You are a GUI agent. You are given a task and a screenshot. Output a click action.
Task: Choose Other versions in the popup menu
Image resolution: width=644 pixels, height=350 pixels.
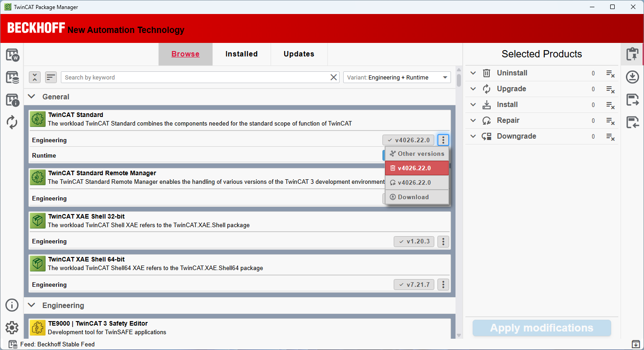pyautogui.click(x=417, y=154)
